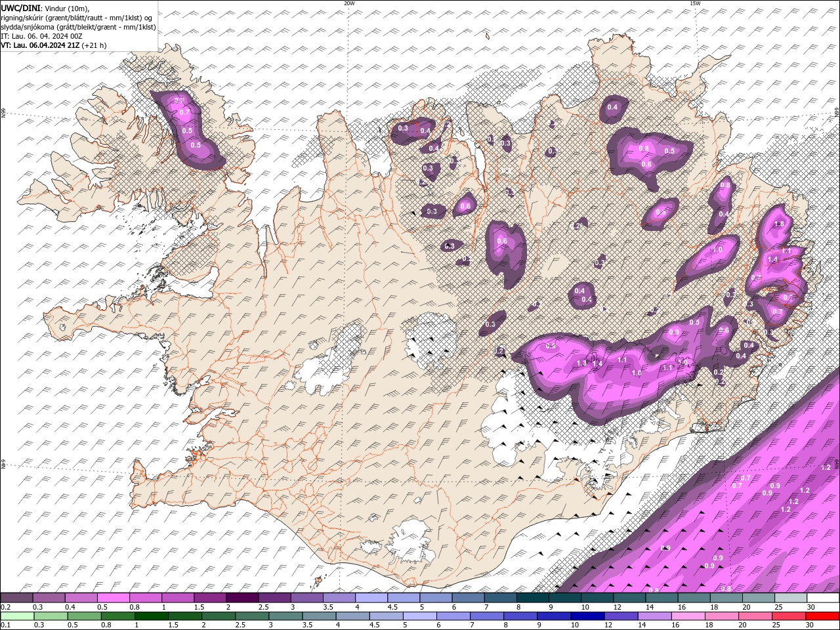
Task: Click the 20W longitude label
Action: pyautogui.click(x=349, y=3)
